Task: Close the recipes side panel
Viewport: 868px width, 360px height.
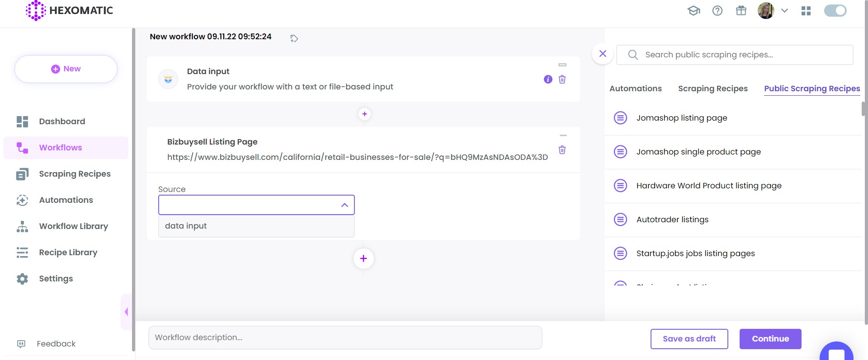Action: pyautogui.click(x=603, y=54)
